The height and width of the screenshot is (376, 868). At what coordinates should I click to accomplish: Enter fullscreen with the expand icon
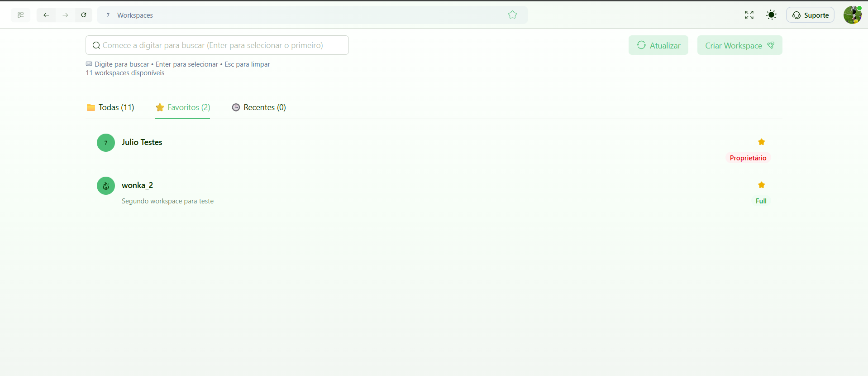tap(749, 15)
